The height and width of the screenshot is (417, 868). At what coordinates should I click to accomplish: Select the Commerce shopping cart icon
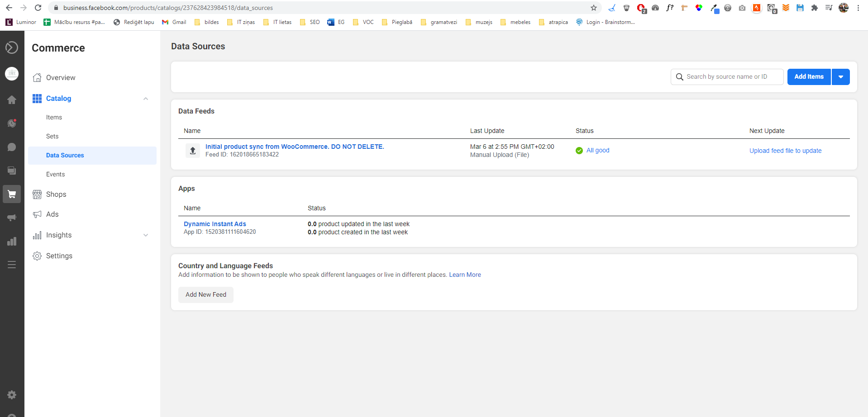(x=12, y=194)
